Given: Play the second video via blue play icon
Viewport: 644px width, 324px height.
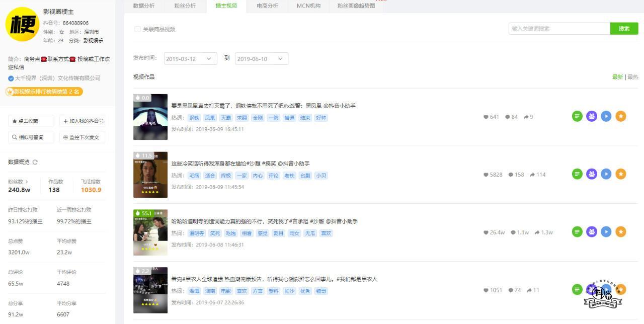Looking at the screenshot, I should pos(606,174).
